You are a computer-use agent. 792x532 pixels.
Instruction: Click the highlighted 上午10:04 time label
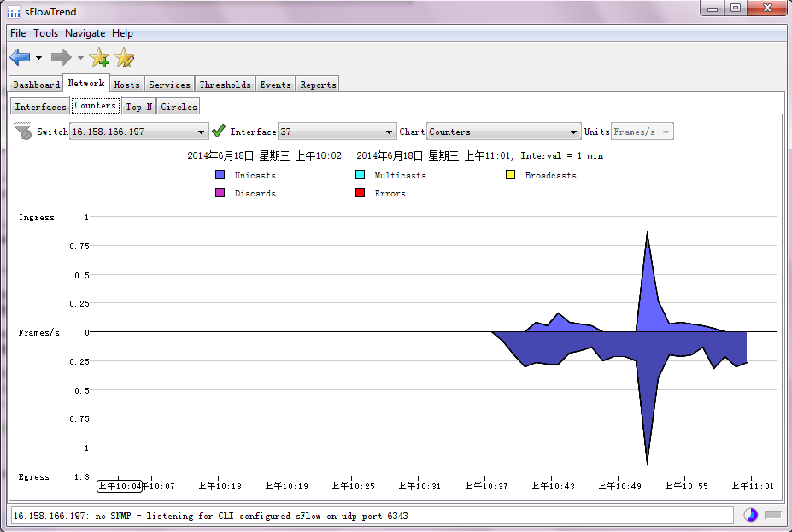click(x=120, y=486)
